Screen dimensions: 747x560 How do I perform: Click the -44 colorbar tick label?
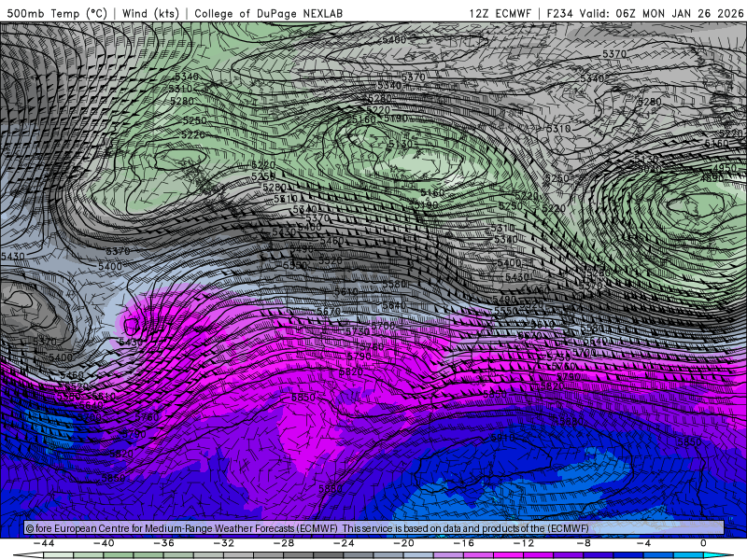pos(44,543)
